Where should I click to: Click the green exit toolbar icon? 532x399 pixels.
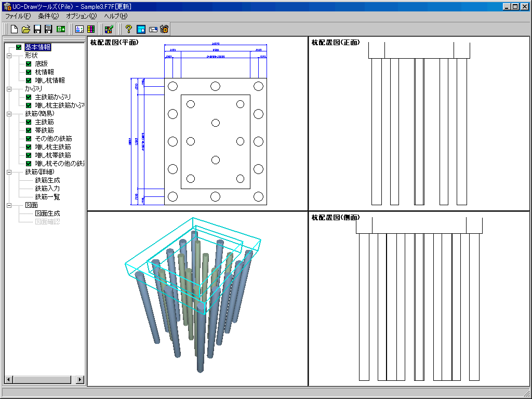[61, 29]
